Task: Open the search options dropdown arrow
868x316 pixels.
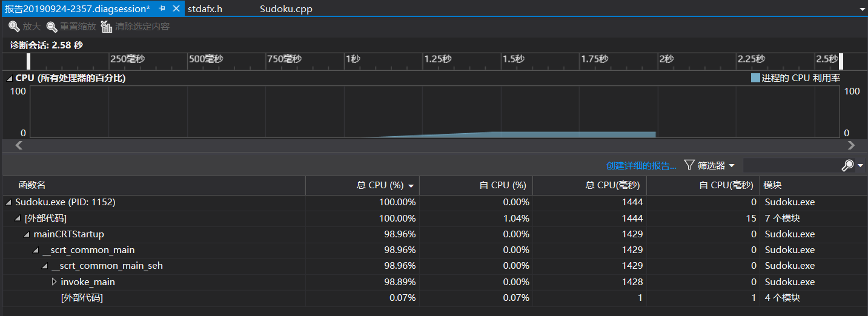Action: [860, 166]
